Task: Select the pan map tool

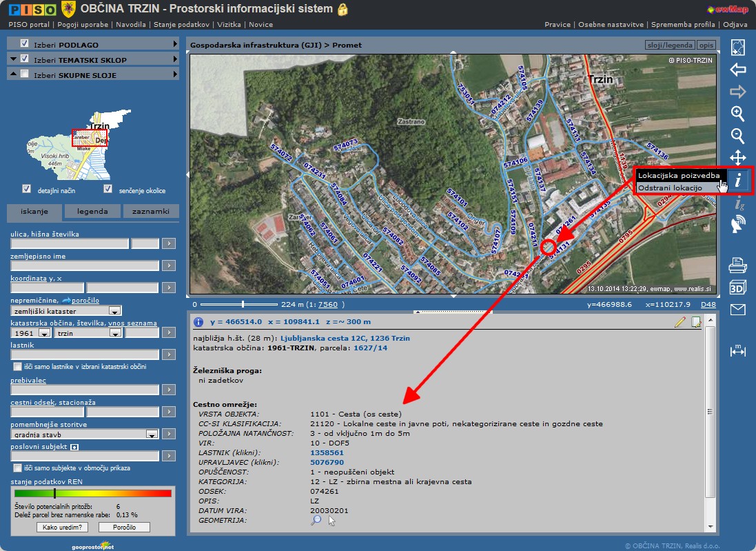Action: 737,157
